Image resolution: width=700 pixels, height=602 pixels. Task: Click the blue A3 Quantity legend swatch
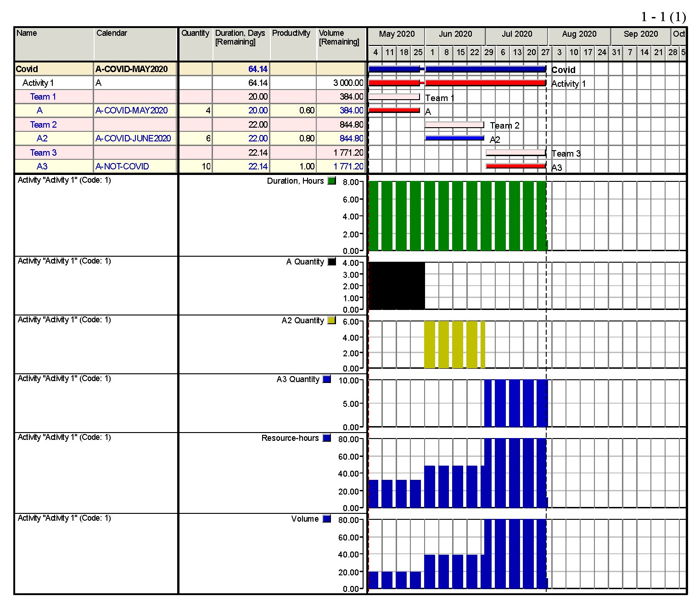click(327, 379)
